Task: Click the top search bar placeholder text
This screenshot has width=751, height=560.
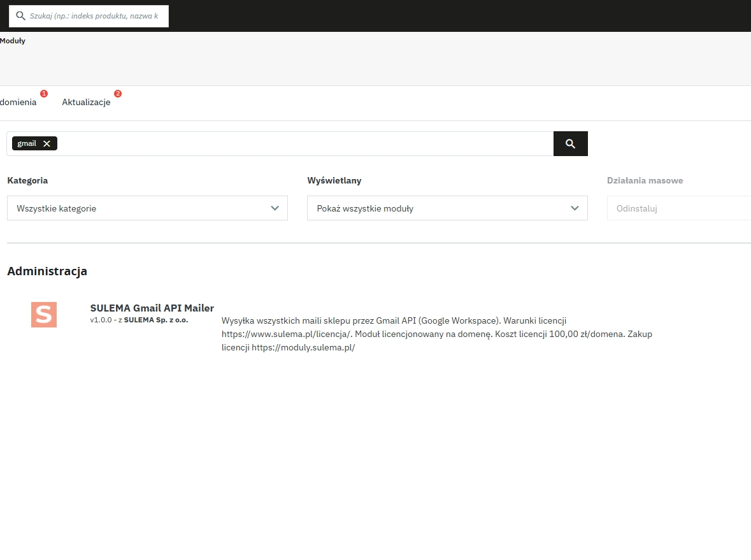Action: [94, 15]
